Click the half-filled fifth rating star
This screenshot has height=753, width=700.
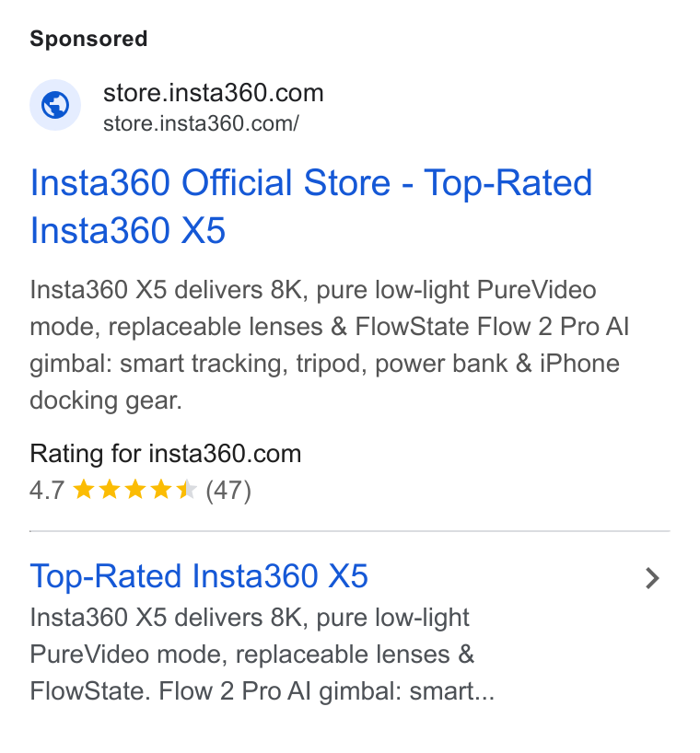tap(186, 490)
